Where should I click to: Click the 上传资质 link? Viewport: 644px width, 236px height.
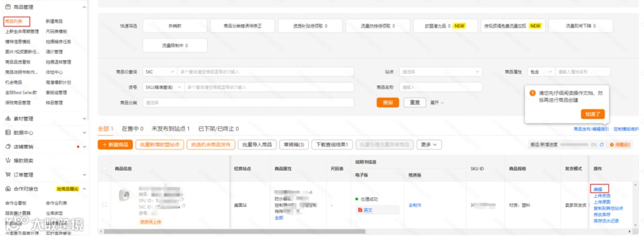(x=602, y=195)
